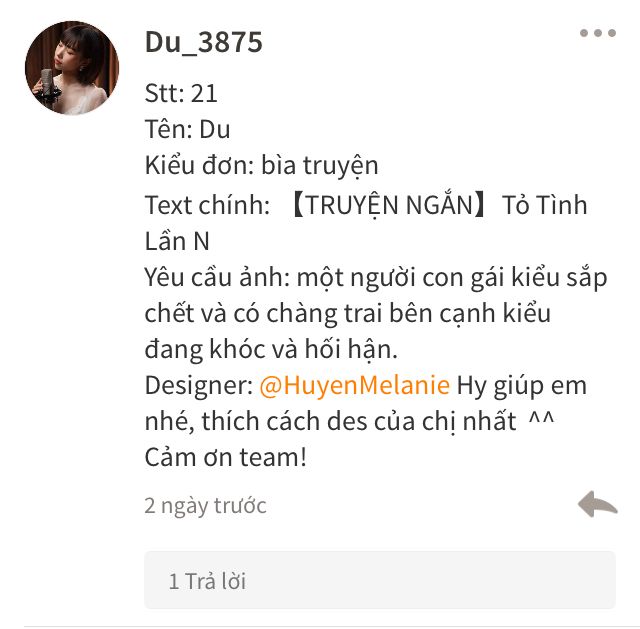Click the "Tên: Du" line

187,129
